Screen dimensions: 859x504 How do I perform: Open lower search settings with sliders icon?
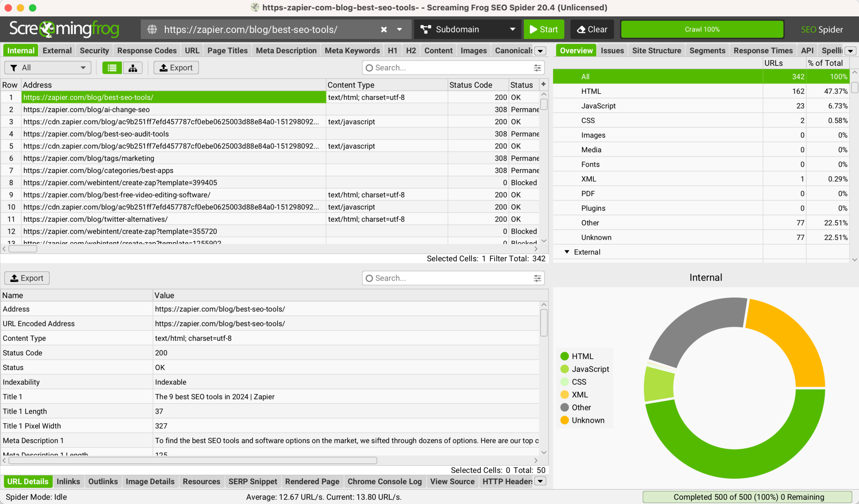tap(537, 278)
